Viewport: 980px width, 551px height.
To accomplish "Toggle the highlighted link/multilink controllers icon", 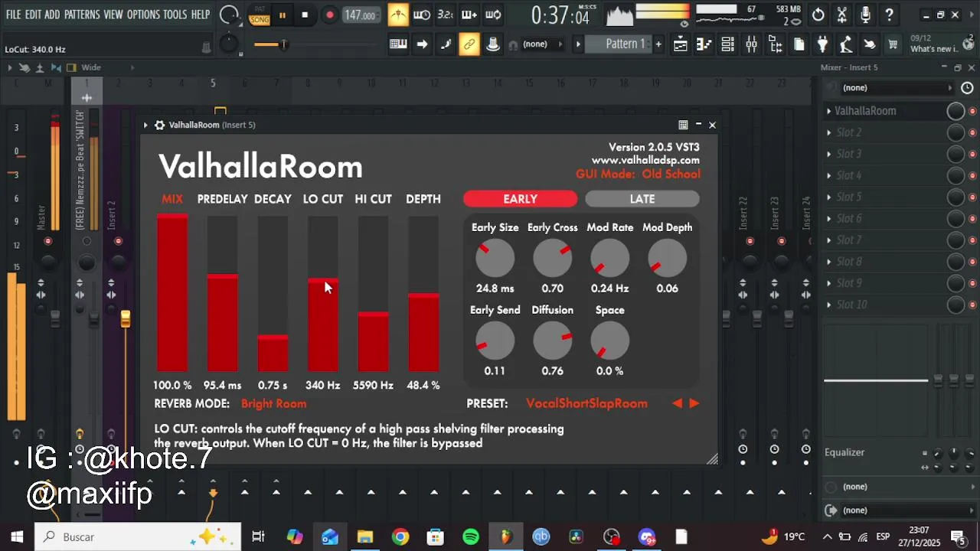I will [x=469, y=44].
